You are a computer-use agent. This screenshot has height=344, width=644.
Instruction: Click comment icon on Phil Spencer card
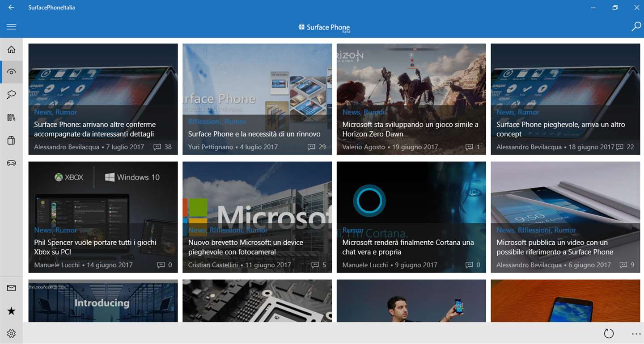click(x=161, y=265)
